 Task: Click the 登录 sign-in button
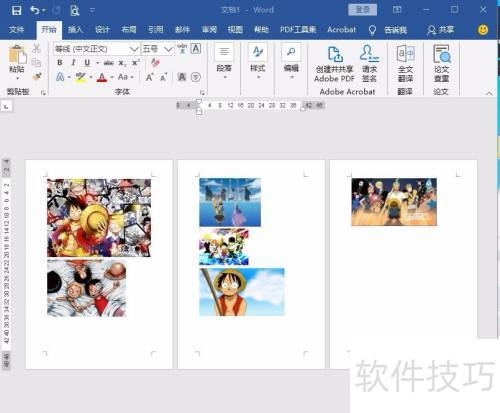click(363, 10)
